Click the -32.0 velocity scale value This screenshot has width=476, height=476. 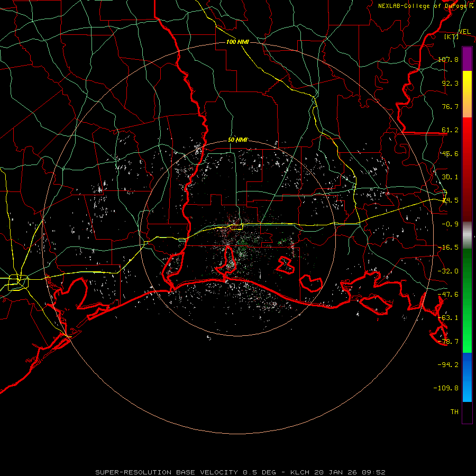[448, 271]
